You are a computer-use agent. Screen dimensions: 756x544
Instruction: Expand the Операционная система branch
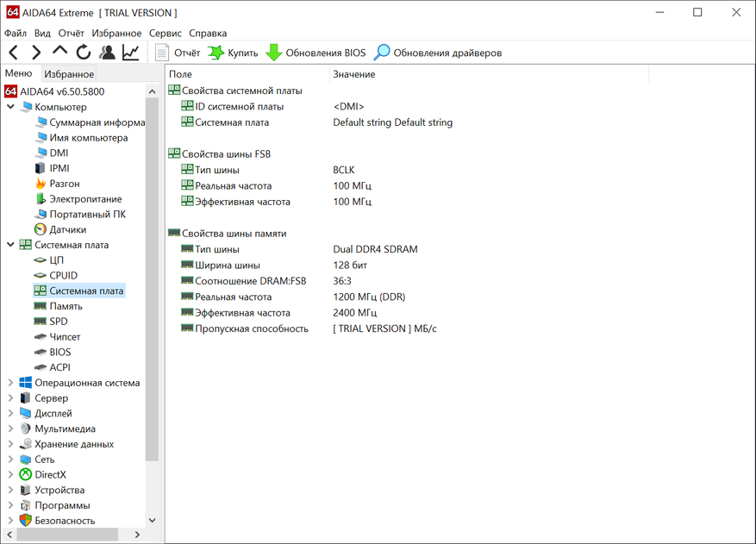point(10,383)
